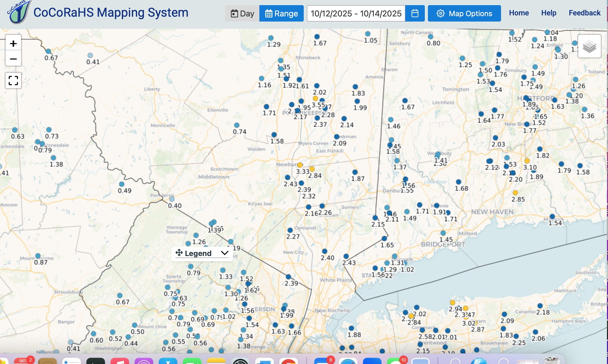This screenshot has width=608, height=364.
Task: Open the Map Options panel
Action: coord(464,13)
